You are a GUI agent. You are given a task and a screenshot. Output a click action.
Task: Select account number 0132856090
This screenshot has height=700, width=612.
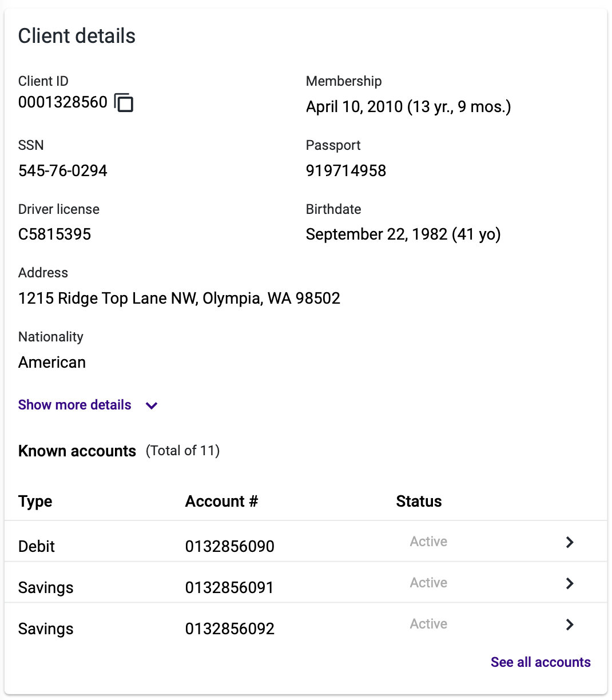229,546
